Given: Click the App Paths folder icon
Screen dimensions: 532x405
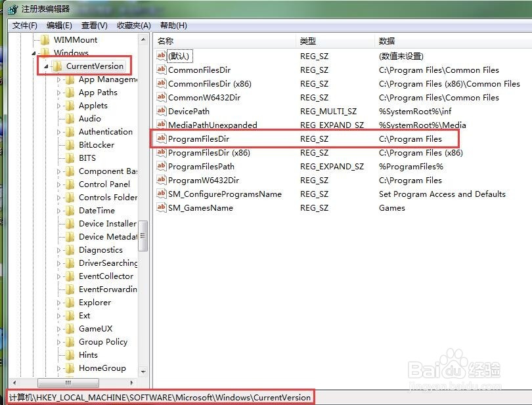Looking at the screenshot, I should tap(70, 93).
